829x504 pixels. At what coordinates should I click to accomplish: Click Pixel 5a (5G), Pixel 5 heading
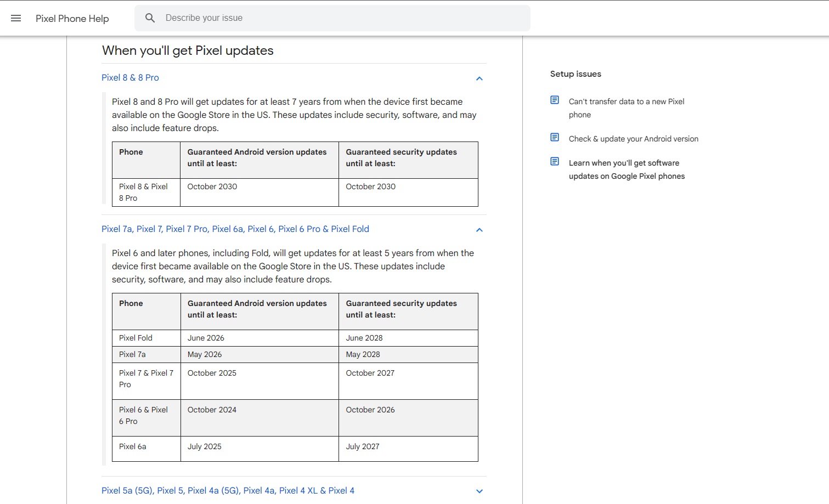point(228,490)
